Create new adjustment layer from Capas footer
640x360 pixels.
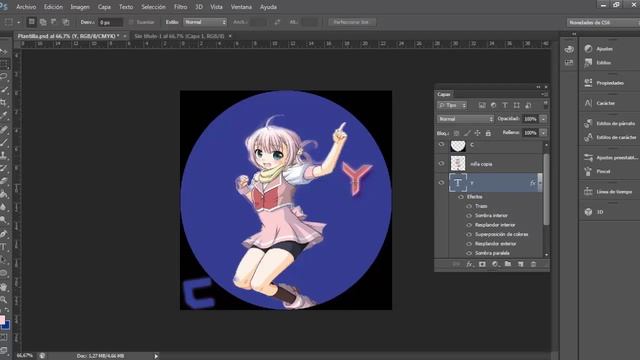[x=495, y=264]
